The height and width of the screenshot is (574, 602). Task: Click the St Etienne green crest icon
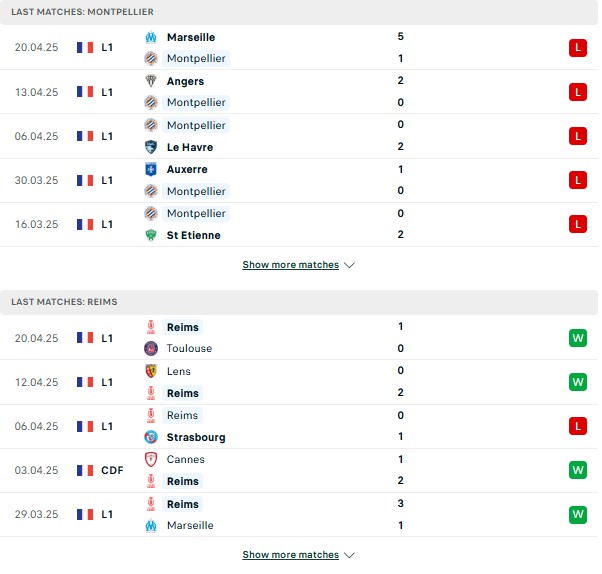click(151, 235)
